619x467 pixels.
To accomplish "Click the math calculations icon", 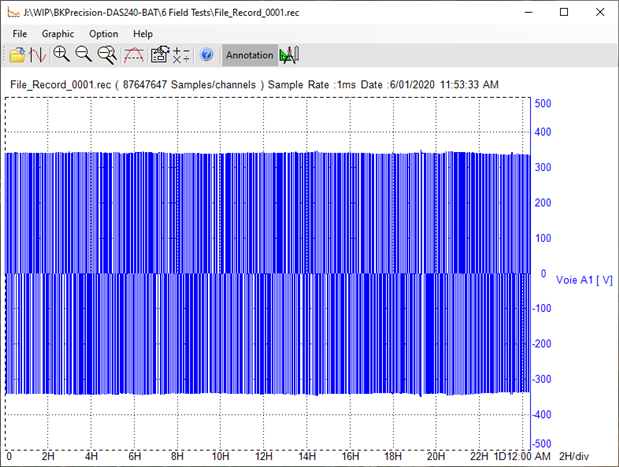I will click(x=181, y=55).
